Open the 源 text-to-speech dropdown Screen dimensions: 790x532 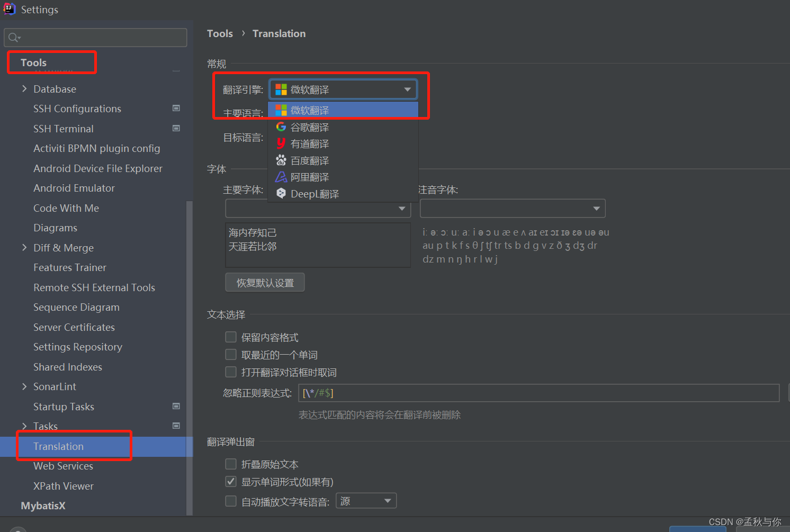[366, 501]
